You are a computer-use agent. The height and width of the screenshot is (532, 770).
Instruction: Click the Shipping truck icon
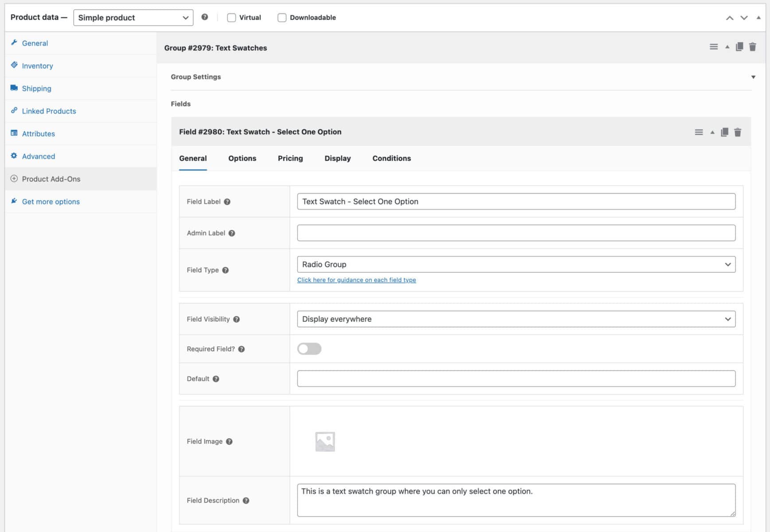tap(14, 87)
